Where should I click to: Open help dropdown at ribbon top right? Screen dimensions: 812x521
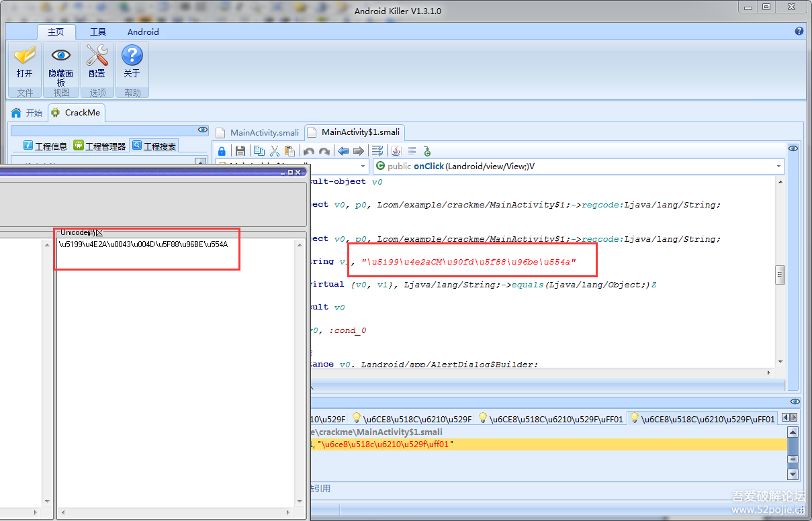pos(799,32)
